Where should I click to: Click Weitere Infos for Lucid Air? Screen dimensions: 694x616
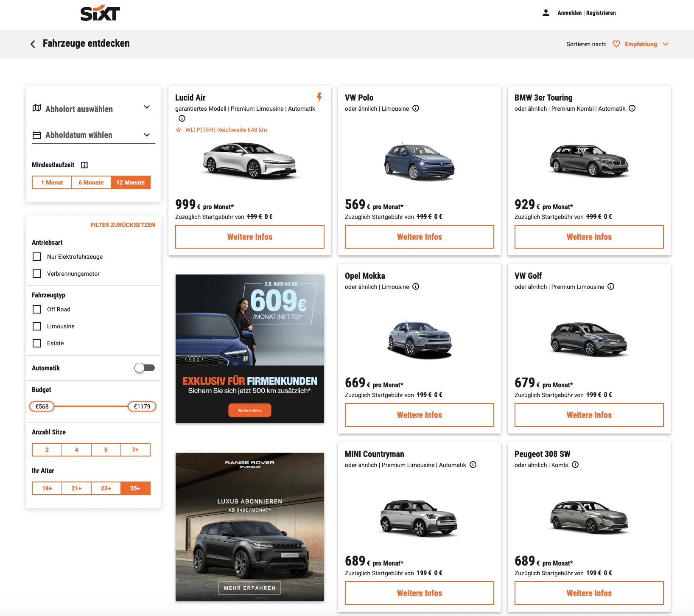click(250, 237)
